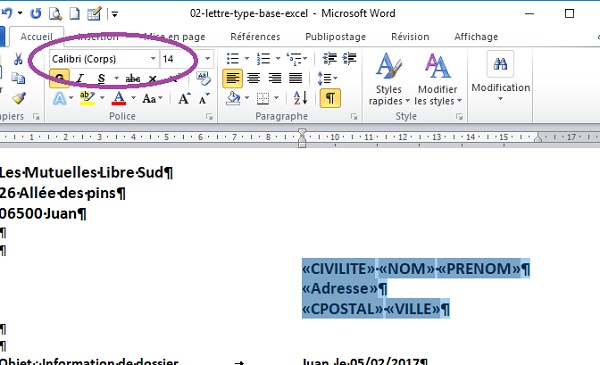Image resolution: width=600 pixels, height=365 pixels.
Task: Toggle underline (S) formatting
Action: (x=101, y=78)
